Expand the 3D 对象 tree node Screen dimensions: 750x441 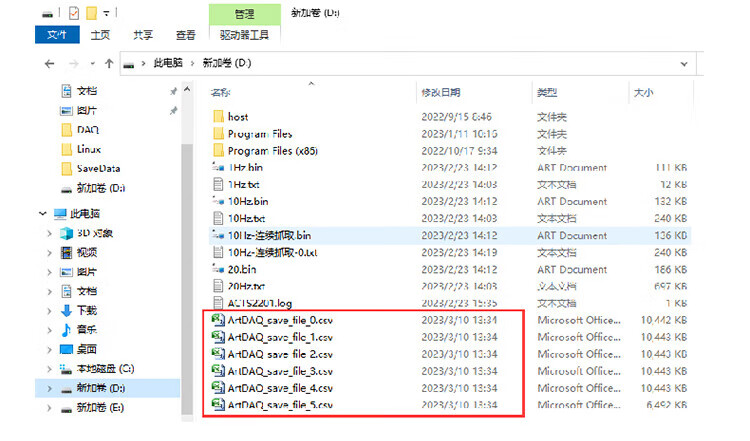coord(49,233)
